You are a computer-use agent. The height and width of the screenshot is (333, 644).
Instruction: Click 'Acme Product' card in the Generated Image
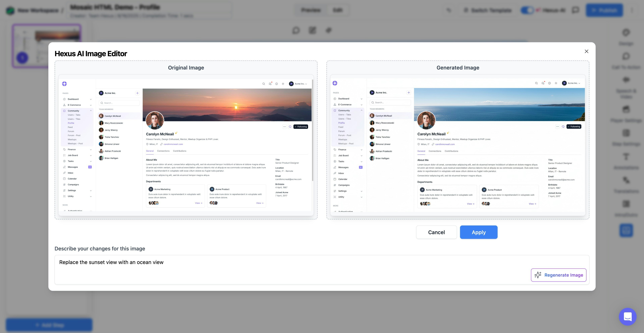pos(509,197)
